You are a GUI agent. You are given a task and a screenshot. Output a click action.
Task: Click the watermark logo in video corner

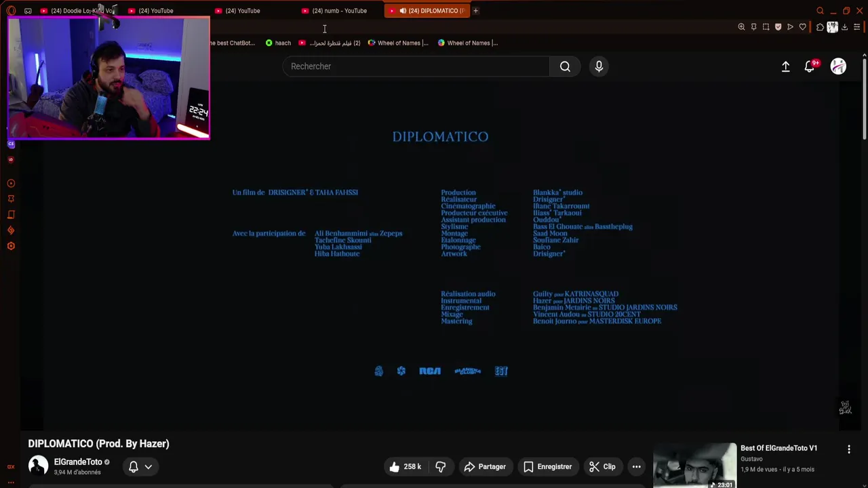(x=845, y=407)
